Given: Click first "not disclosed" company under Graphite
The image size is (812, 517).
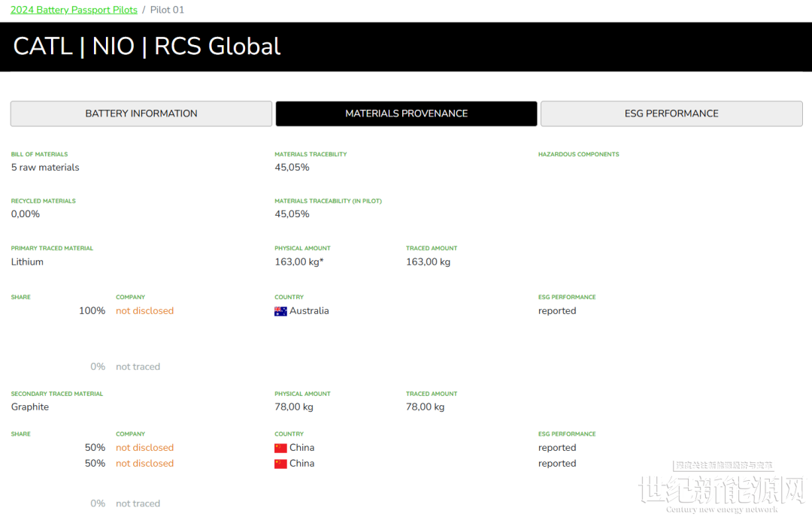Looking at the screenshot, I should tap(144, 448).
